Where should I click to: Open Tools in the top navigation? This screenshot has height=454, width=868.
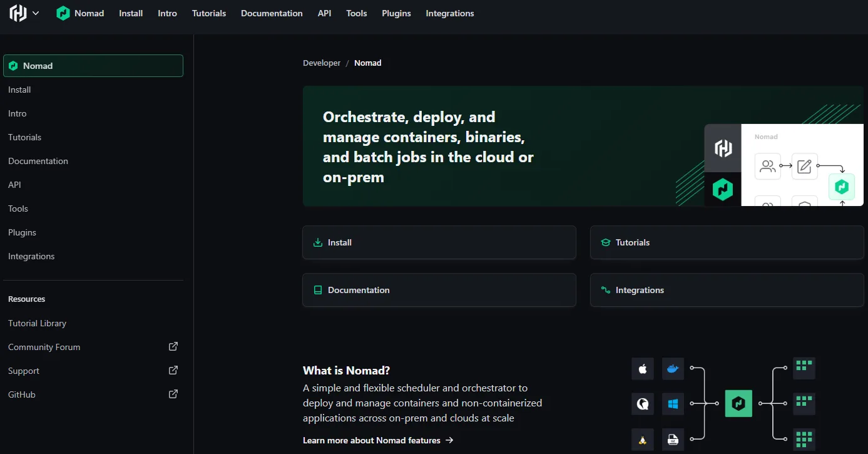(357, 13)
